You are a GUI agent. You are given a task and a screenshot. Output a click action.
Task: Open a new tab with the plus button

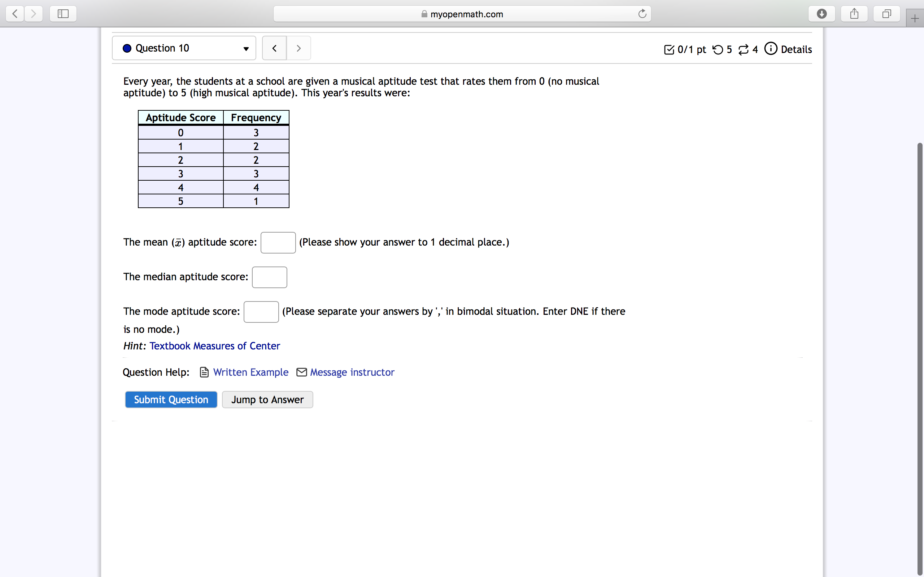(915, 18)
